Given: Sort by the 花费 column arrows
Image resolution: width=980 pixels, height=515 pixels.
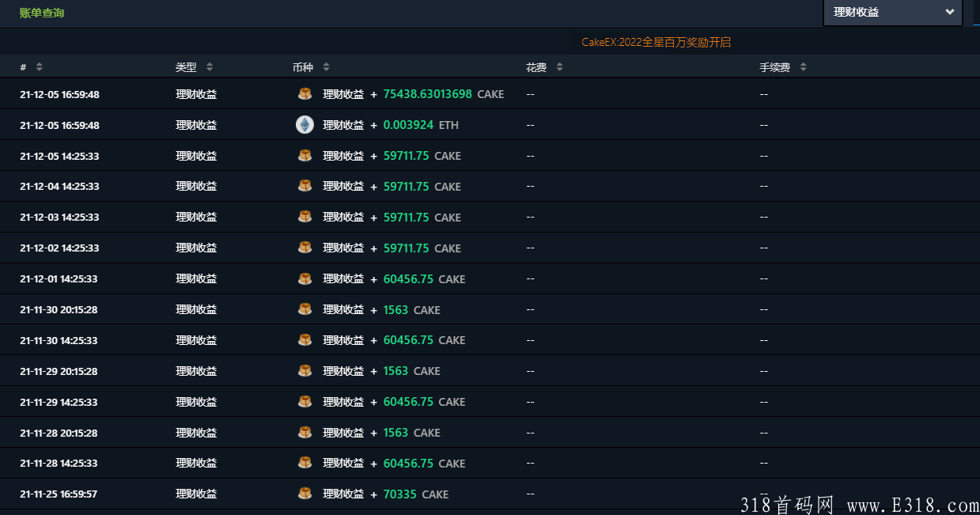Looking at the screenshot, I should click(x=559, y=67).
